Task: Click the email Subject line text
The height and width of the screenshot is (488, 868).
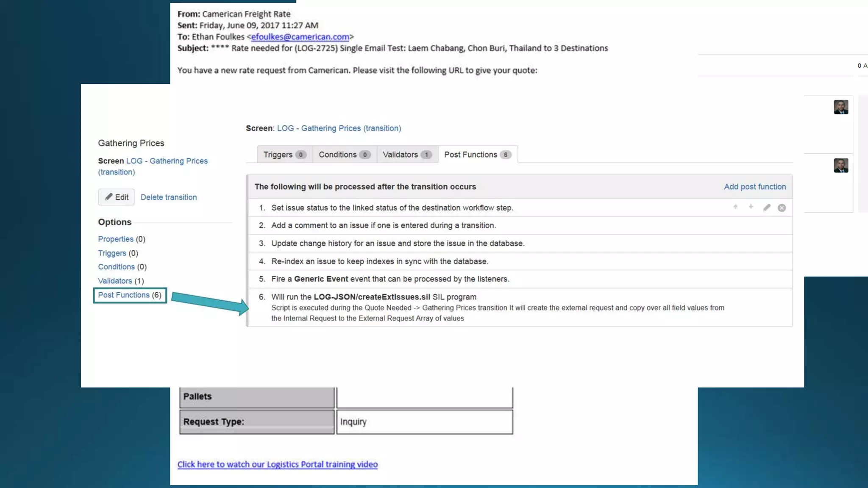Action: point(392,48)
